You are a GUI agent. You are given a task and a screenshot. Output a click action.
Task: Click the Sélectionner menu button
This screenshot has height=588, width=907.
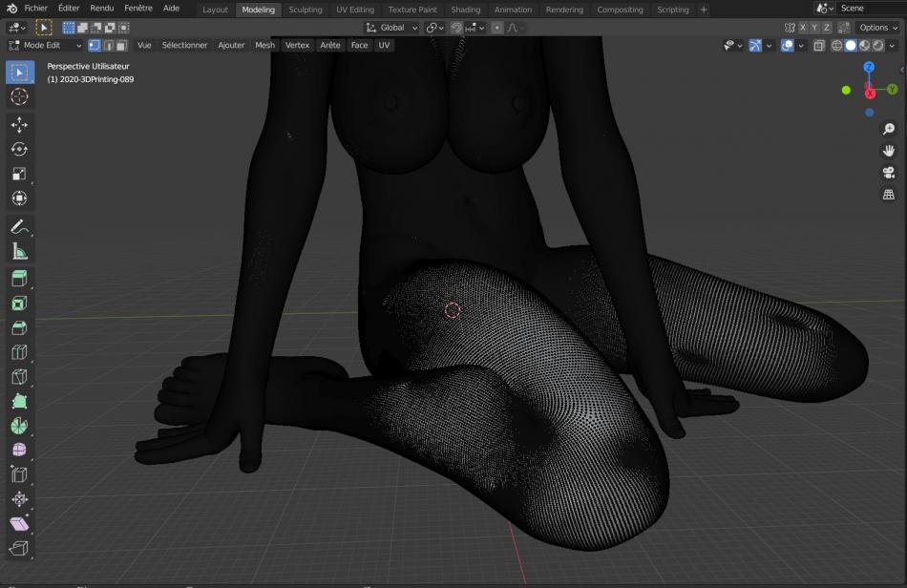[184, 45]
